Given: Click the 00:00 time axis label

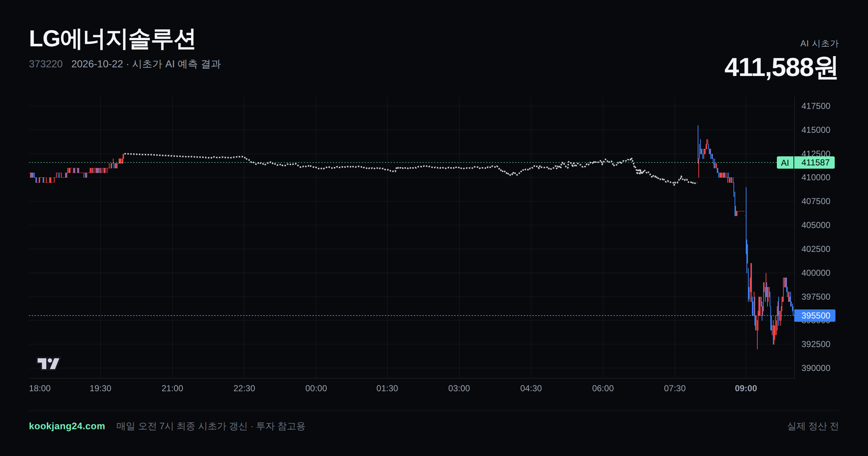Looking at the screenshot, I should click(x=316, y=388).
